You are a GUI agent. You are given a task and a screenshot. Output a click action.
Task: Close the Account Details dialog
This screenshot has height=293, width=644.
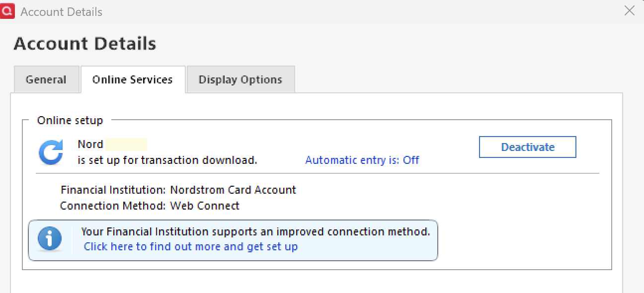629,10
